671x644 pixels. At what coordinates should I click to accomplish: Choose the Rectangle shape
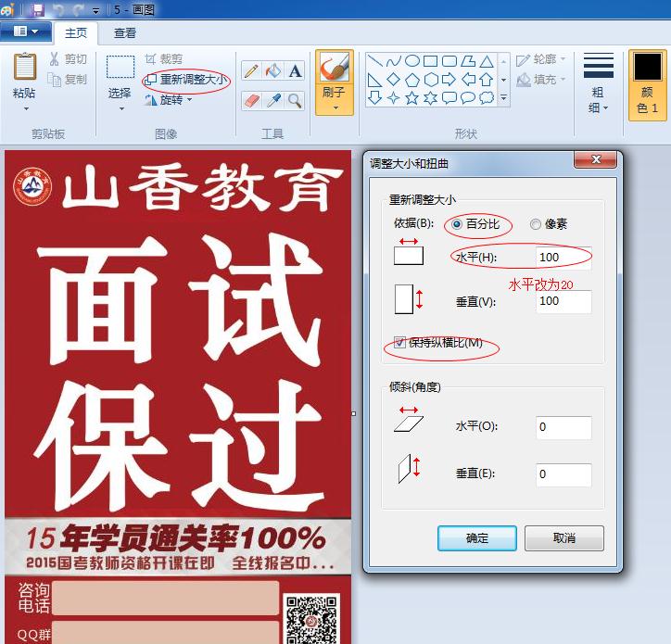click(431, 61)
